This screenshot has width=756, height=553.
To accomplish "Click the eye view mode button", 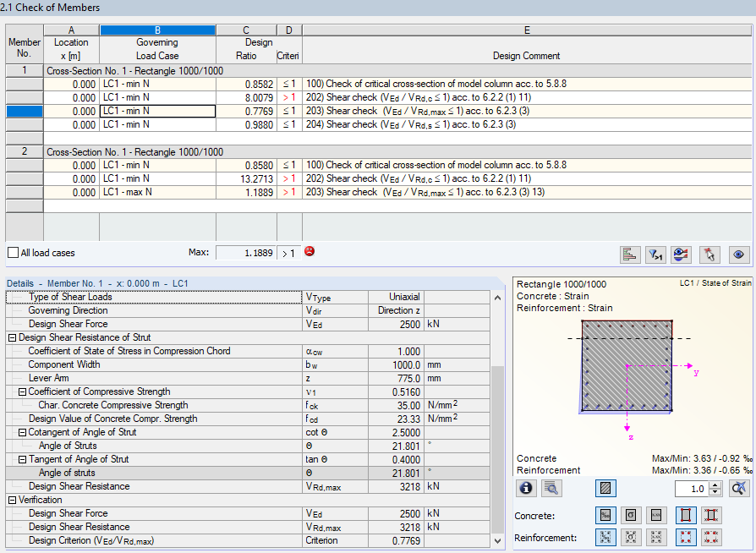I will click(x=738, y=254).
